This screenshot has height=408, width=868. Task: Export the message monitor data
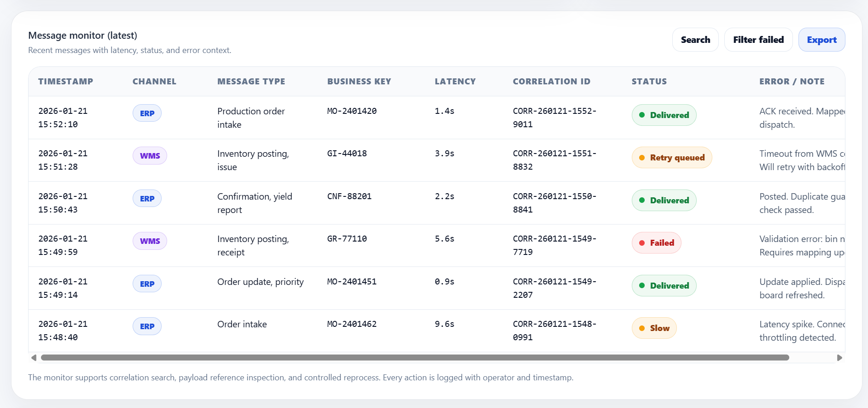(821, 40)
